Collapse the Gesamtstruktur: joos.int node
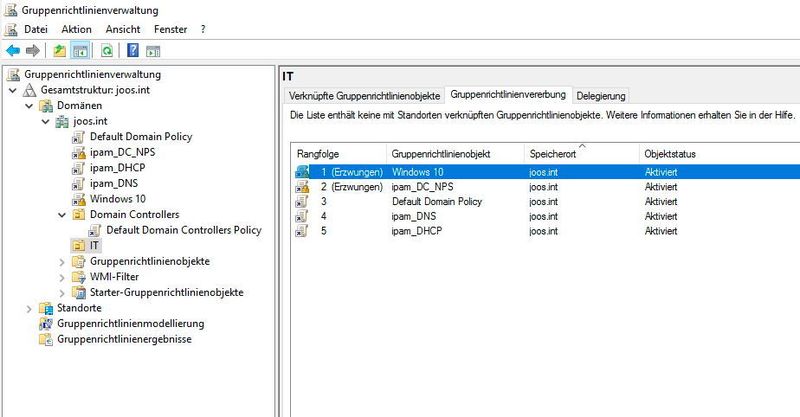The image size is (800, 417). pos(13,90)
